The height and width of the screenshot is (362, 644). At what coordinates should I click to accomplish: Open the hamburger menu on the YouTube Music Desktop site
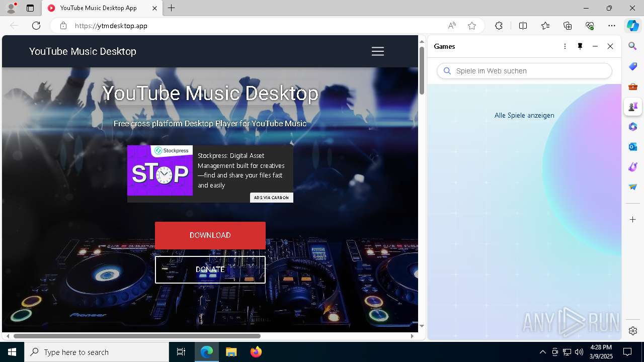[377, 51]
